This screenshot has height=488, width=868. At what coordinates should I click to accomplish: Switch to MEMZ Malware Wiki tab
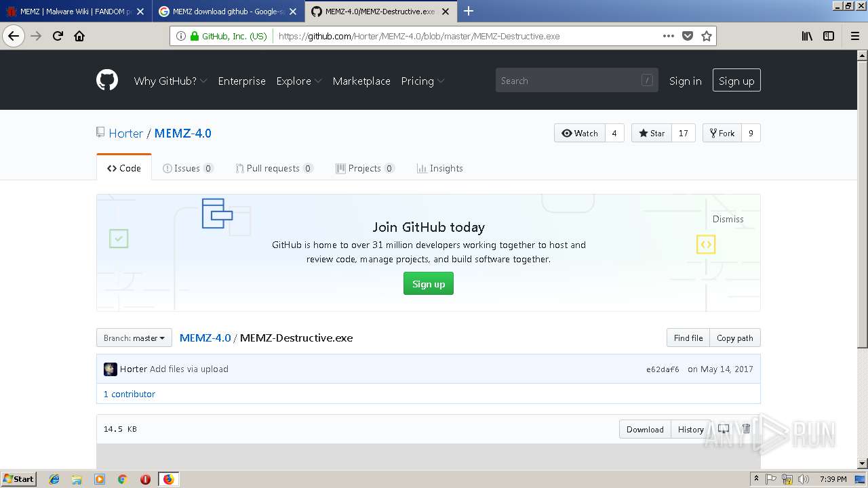(x=75, y=12)
